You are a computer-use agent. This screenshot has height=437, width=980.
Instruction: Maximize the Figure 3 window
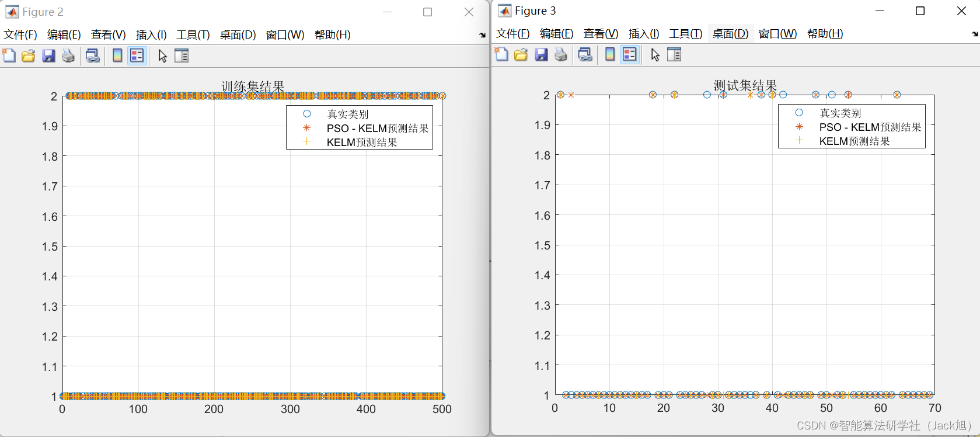pyautogui.click(x=920, y=11)
